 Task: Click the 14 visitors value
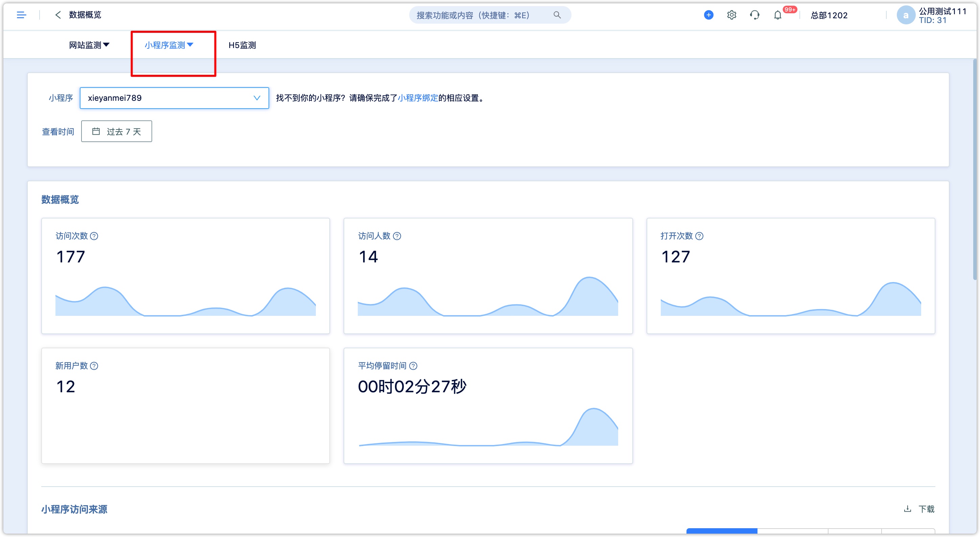pos(368,257)
